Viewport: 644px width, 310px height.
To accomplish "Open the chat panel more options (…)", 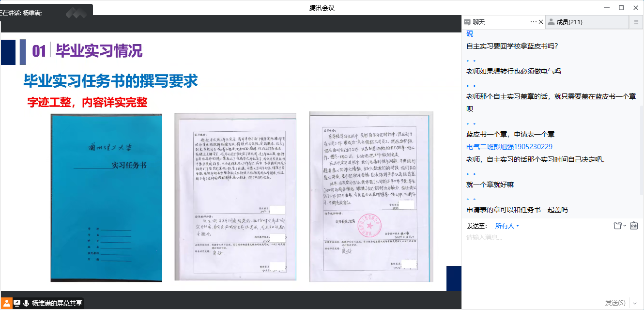I will click(534, 22).
